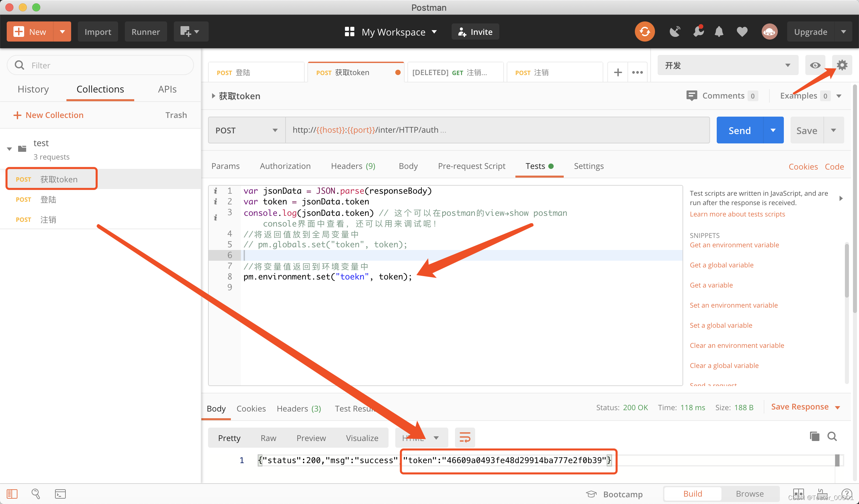Open the capture requests satellite icon

point(674,32)
